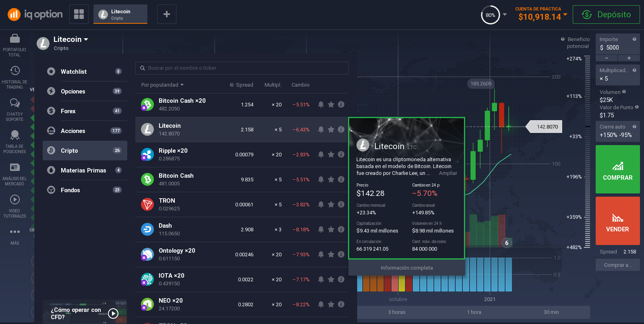644x324 pixels.
Task: Click info icon for Litecoin row
Action: [341, 129]
